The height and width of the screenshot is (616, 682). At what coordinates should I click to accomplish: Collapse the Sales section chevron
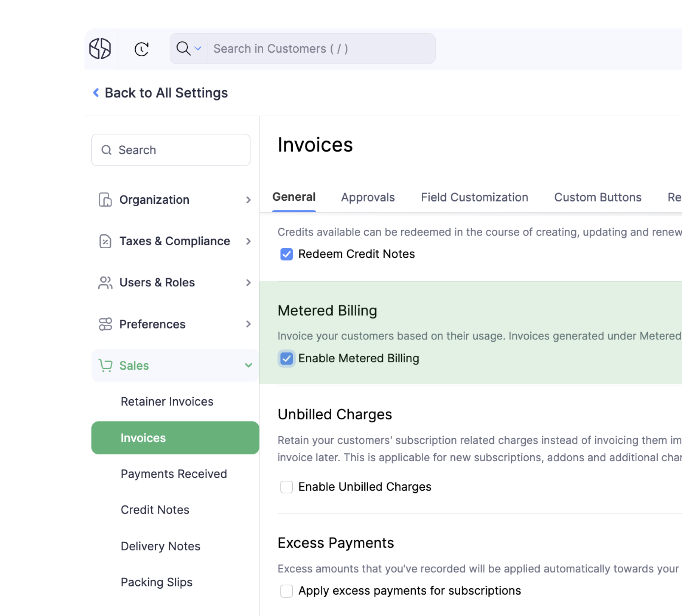click(x=248, y=366)
